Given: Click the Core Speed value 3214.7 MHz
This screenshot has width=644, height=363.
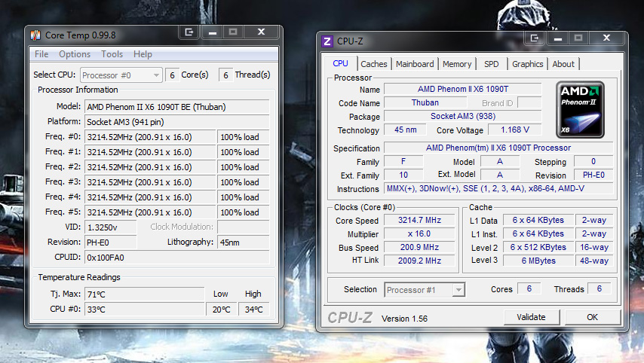Looking at the screenshot, I should 419,220.
